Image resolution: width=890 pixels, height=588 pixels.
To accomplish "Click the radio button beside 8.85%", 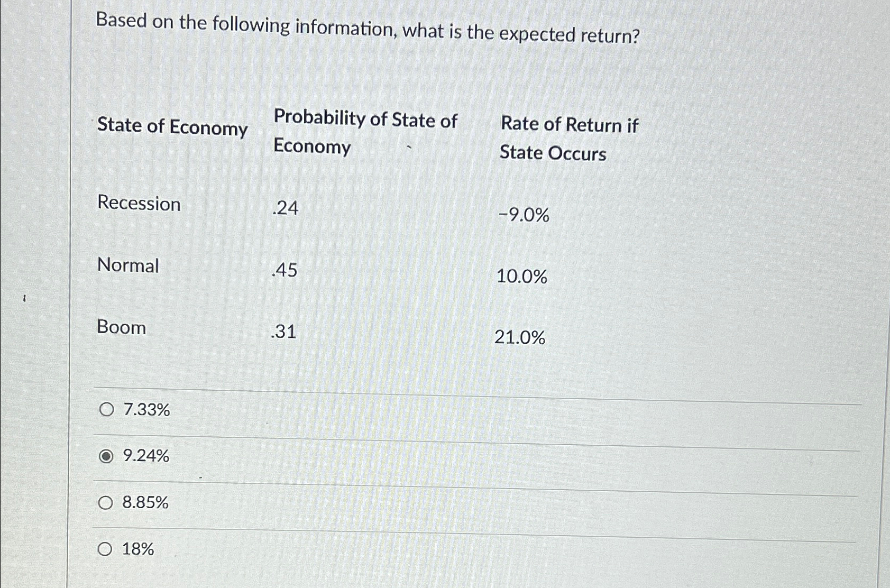I will tap(106, 503).
